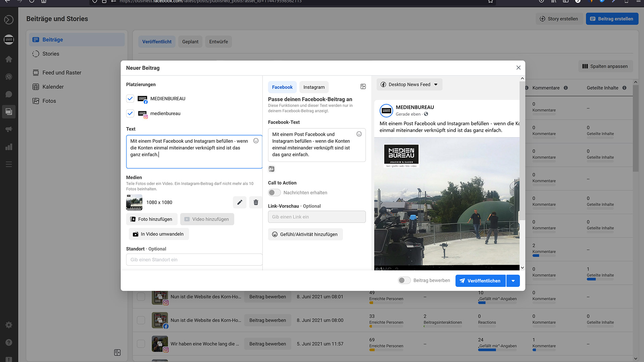Open Insights bar chart icon in sidebar

pyautogui.click(x=9, y=147)
